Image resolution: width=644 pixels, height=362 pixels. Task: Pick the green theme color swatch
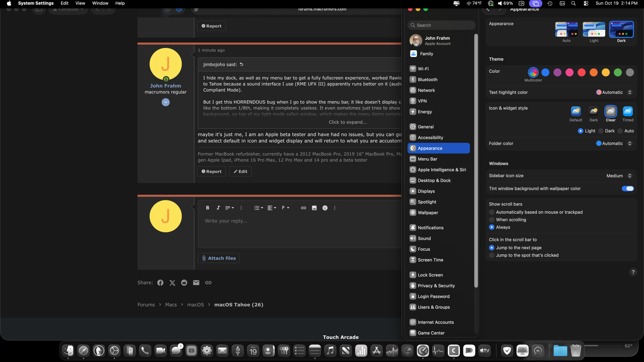tap(618, 73)
